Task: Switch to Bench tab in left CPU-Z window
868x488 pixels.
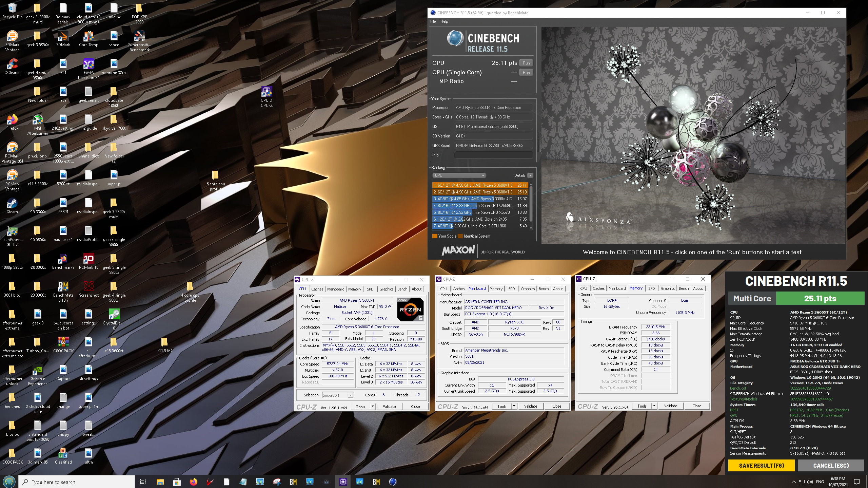Action: pyautogui.click(x=402, y=289)
